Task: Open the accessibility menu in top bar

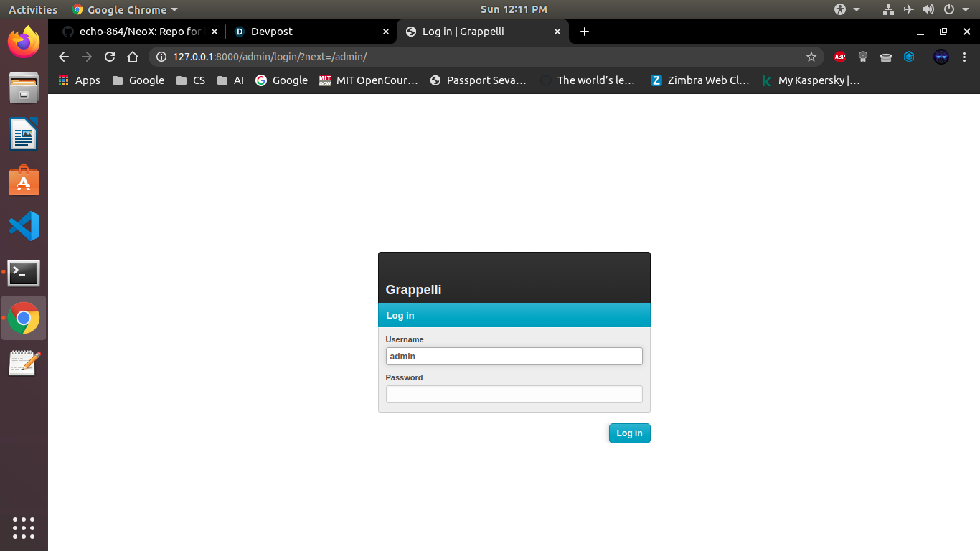Action: coord(847,9)
